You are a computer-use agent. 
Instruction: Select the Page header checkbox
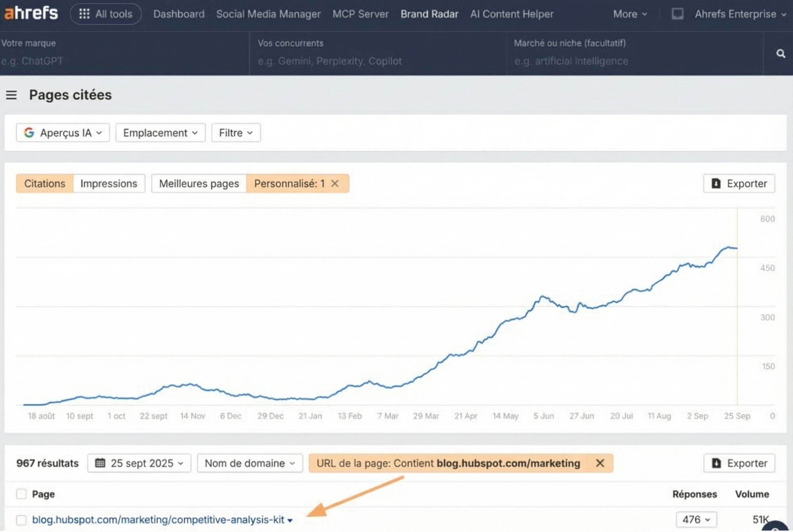21,494
